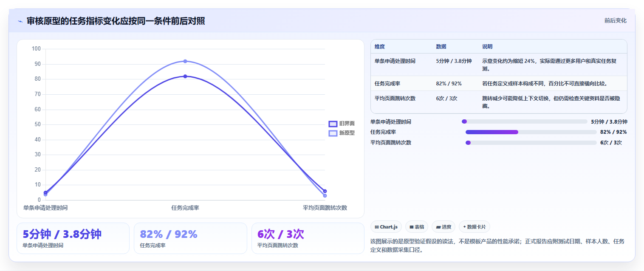Screen dimensions: 644x271
Task: Select the 进度 tag chip
Action: pyautogui.click(x=443, y=227)
